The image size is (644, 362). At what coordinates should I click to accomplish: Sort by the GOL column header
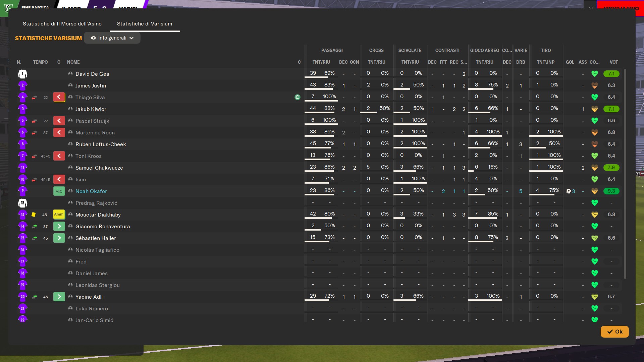[x=570, y=62]
